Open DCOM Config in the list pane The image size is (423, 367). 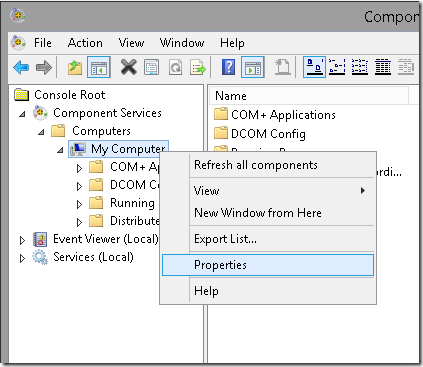coord(268,134)
